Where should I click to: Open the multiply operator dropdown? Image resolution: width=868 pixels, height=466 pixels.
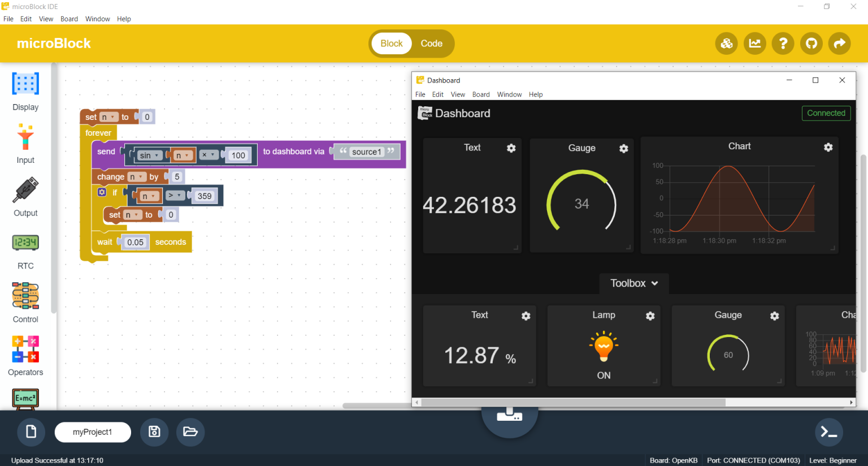209,155
